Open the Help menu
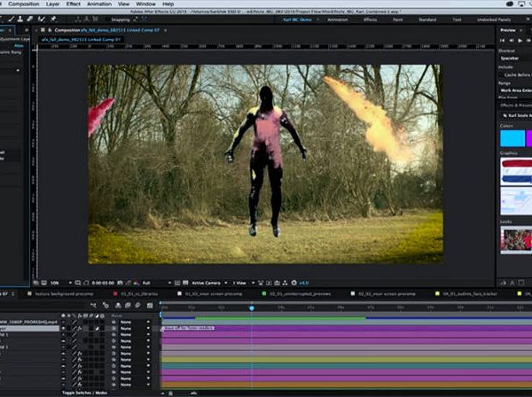This screenshot has height=397, width=532. coord(168,4)
